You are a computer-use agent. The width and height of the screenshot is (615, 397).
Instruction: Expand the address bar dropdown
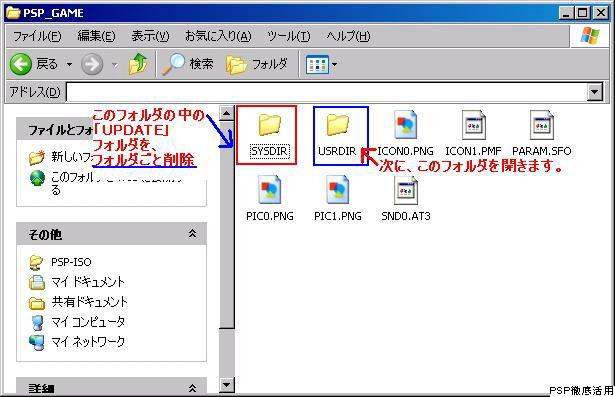595,93
